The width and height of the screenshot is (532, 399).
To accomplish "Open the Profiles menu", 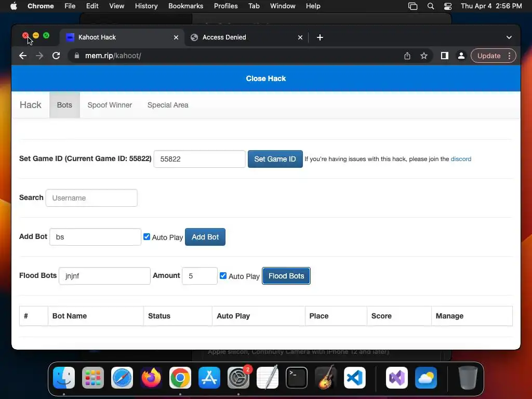I will click(225, 6).
